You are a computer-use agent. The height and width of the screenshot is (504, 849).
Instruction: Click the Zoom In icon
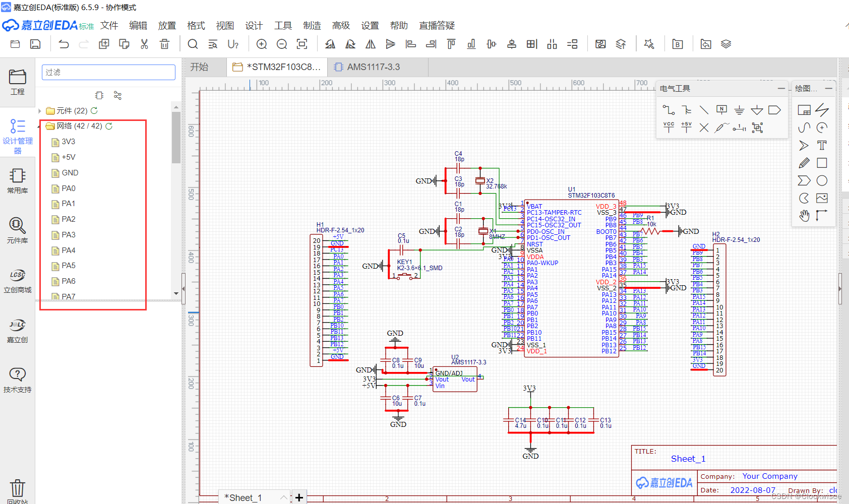pyautogui.click(x=262, y=44)
